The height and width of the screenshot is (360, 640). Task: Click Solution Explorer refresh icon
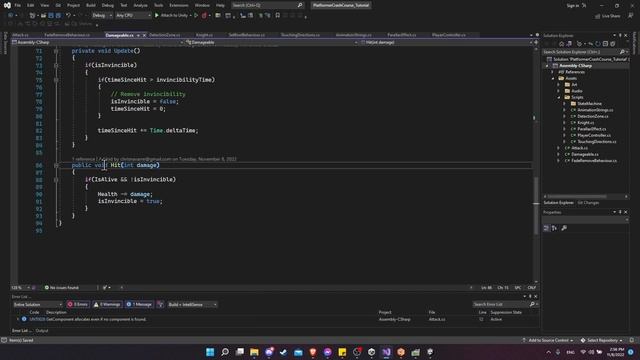tap(598, 44)
